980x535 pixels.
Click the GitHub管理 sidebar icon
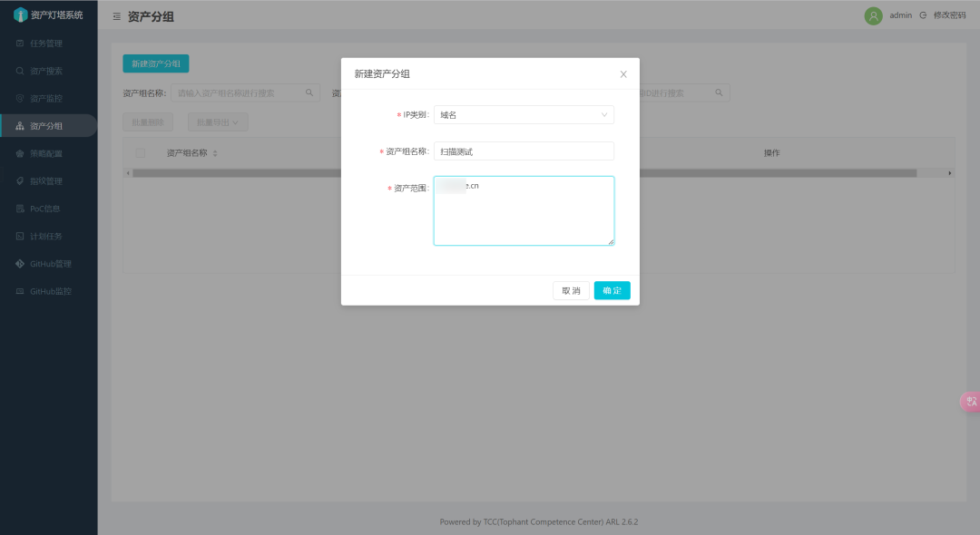(x=20, y=264)
